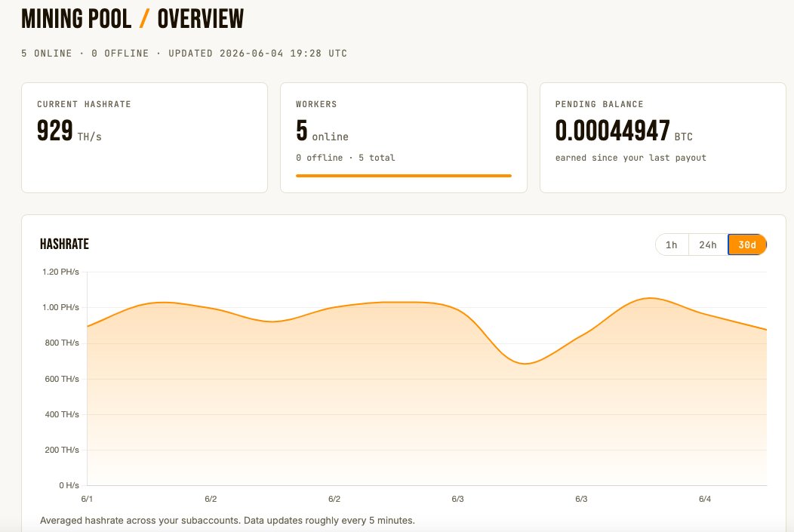Screen dimensions: 794x532
Task: Select the 24h chart range
Action: [x=708, y=245]
